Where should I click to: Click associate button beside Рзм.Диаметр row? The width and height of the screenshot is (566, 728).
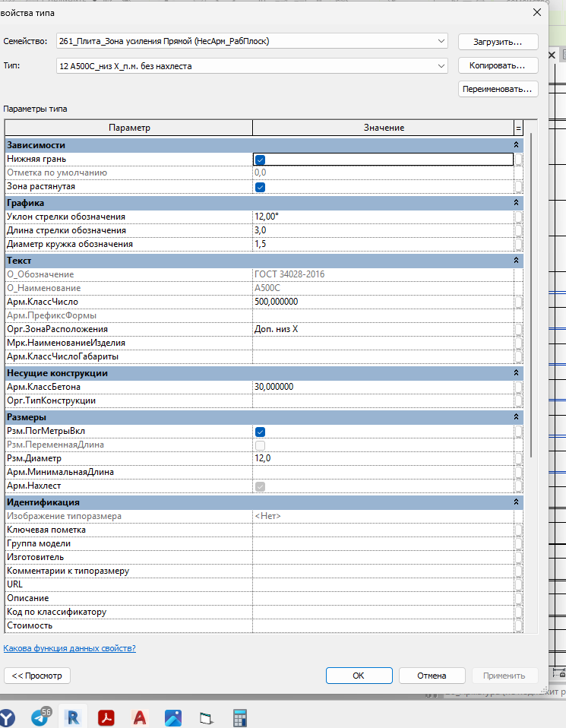click(518, 459)
